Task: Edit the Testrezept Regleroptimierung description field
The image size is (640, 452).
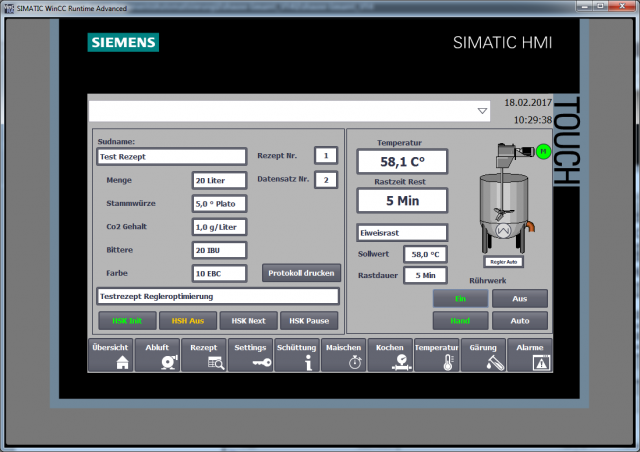Action: click(218, 296)
